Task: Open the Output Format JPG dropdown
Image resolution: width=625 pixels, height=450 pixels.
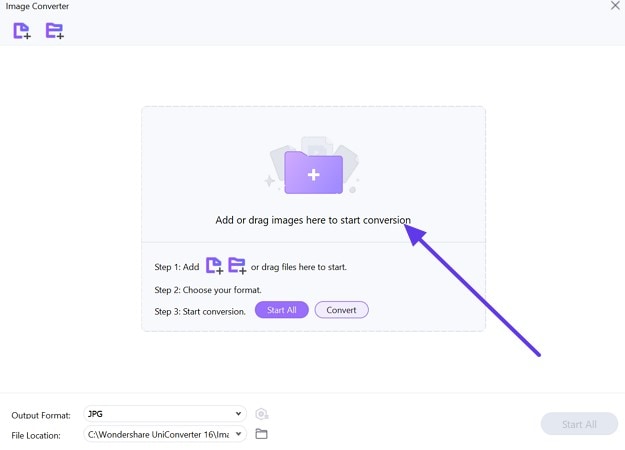Action: pos(165,414)
